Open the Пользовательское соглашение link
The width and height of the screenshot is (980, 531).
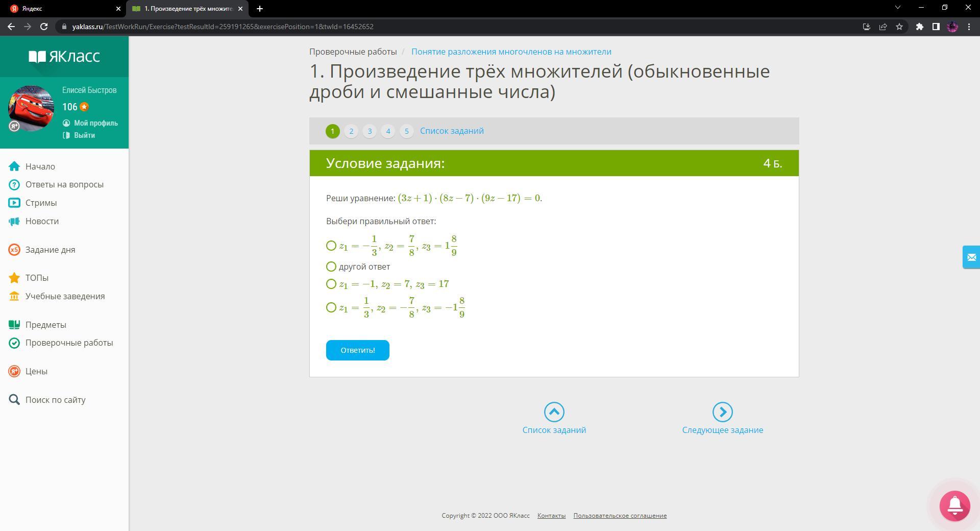620,516
